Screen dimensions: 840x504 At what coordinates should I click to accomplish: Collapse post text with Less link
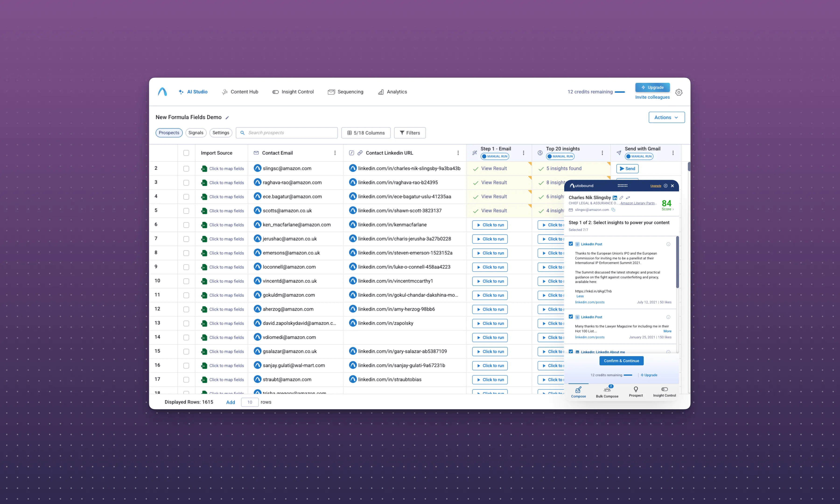(x=580, y=296)
